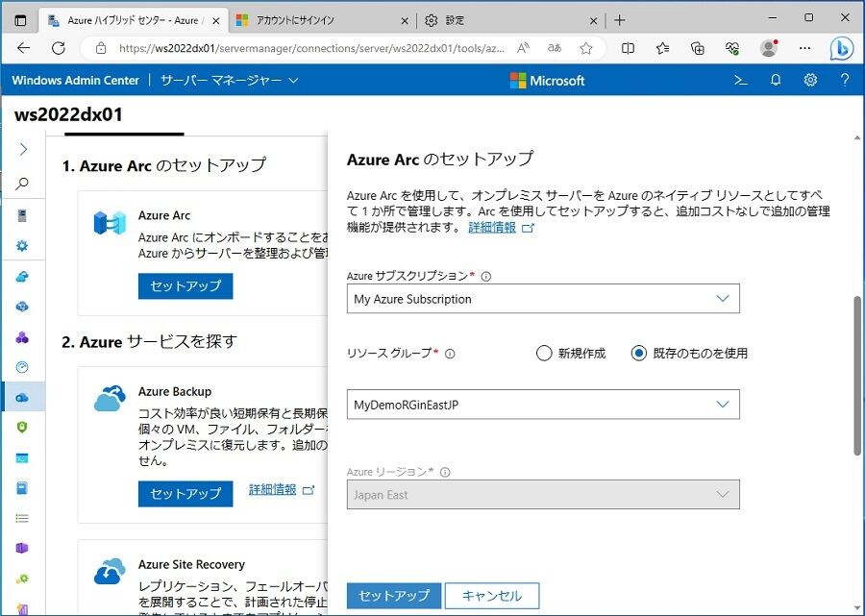
Task: Open Windows Admin Center settings gear
Action: point(810,81)
